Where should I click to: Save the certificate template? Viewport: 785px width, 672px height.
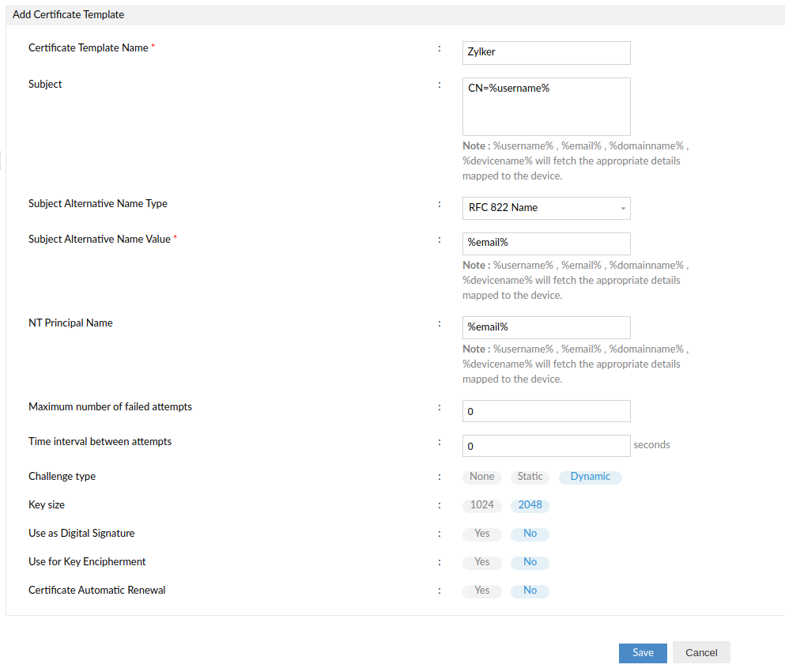[643, 652]
